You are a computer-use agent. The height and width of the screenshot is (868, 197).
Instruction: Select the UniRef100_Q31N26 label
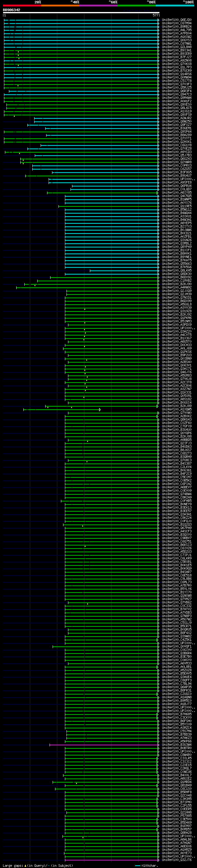point(177,240)
